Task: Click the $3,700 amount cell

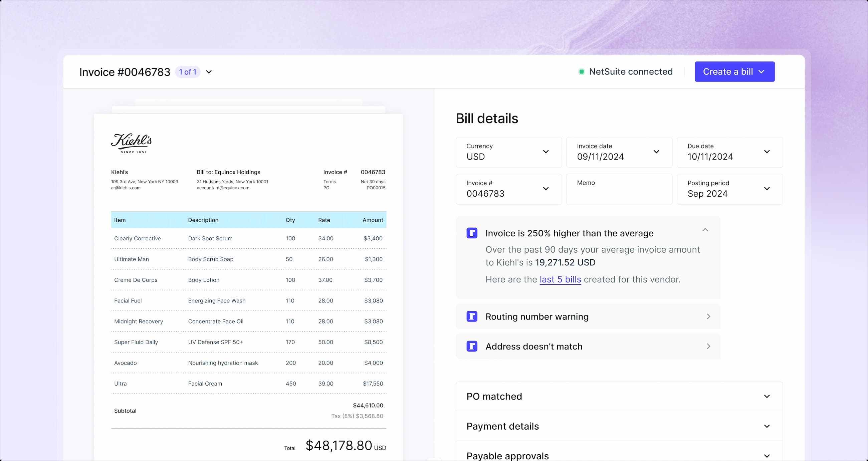Action: point(373,280)
